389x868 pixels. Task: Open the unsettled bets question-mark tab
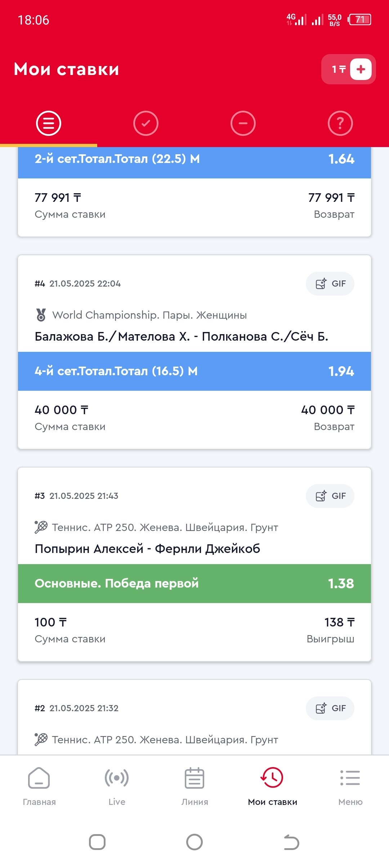(x=340, y=123)
